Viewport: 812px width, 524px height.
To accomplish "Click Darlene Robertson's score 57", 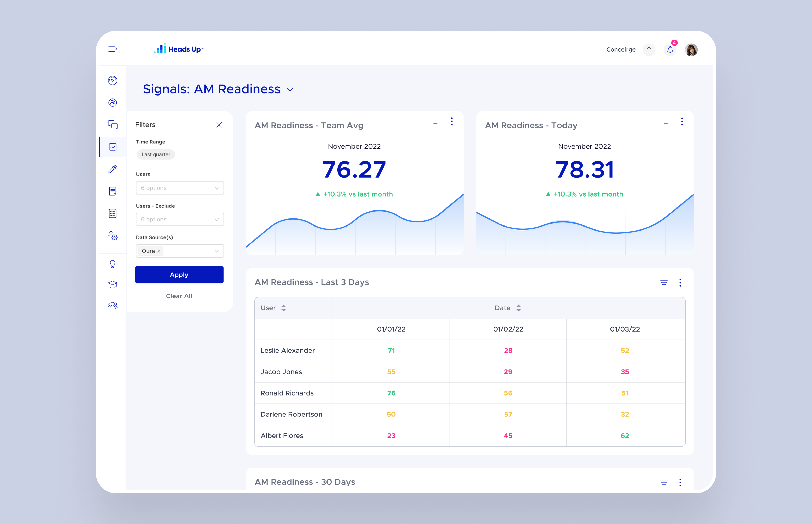I will point(508,414).
